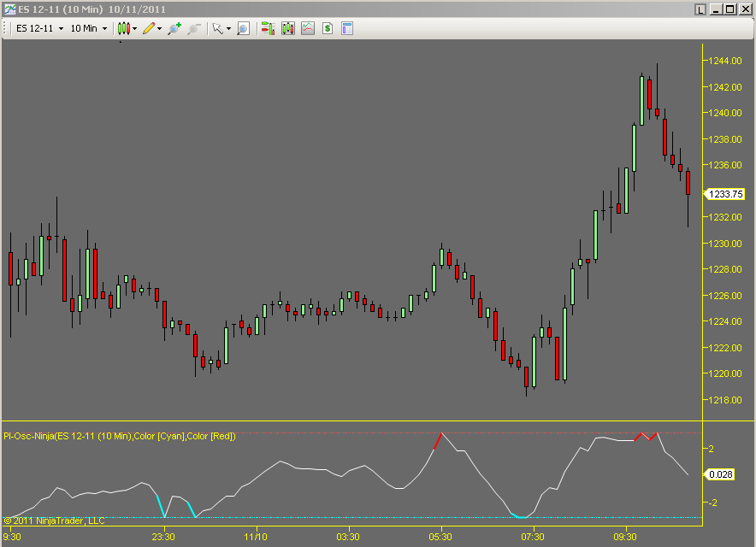Pick the pencil drawing tool

150,28
